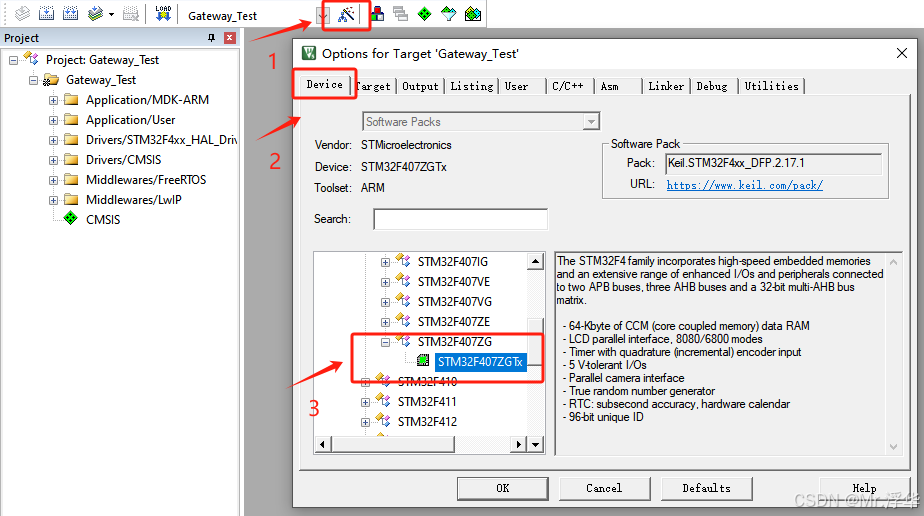
Task: Open the Batch Build dropdown arrow
Action: tap(111, 14)
